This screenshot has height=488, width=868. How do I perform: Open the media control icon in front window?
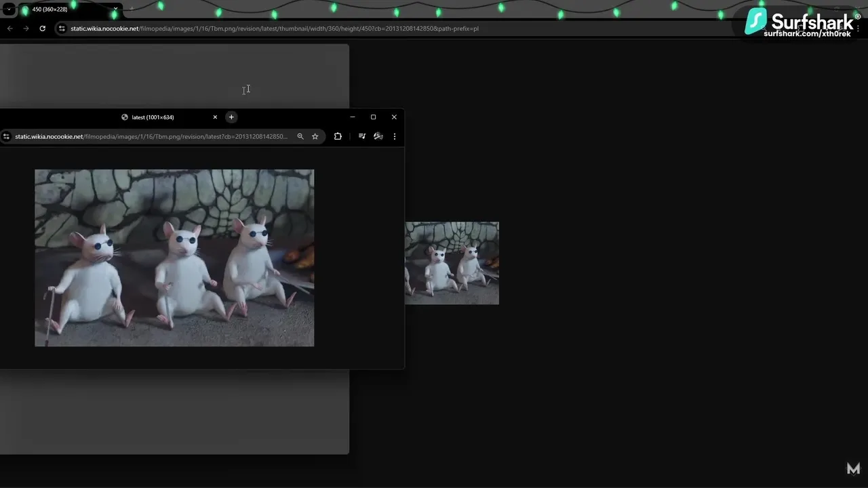tap(362, 136)
